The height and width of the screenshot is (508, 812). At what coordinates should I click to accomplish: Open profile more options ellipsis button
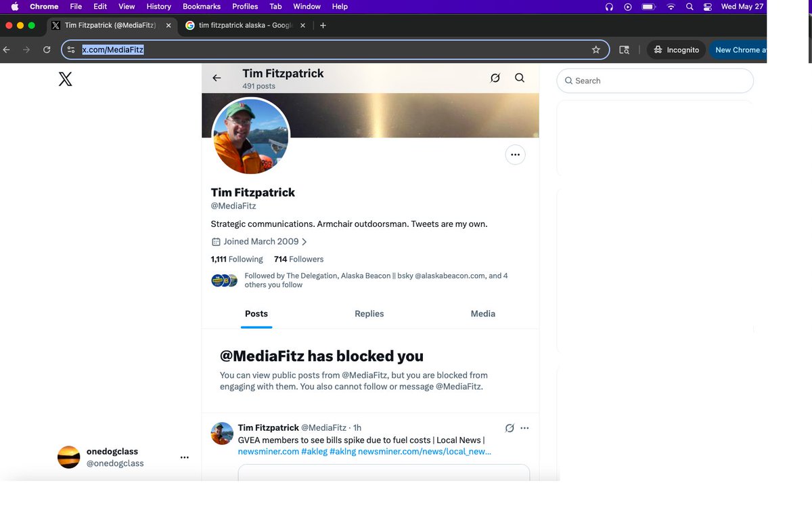(x=516, y=155)
